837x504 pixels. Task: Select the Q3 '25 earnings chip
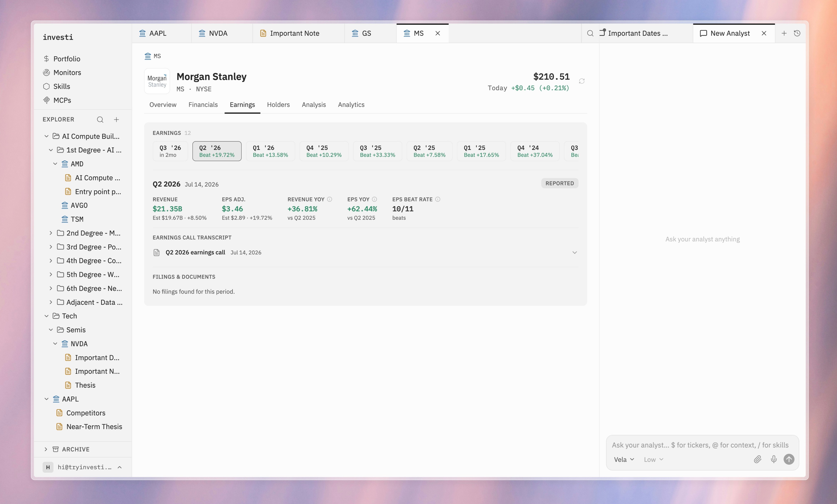[x=377, y=151]
